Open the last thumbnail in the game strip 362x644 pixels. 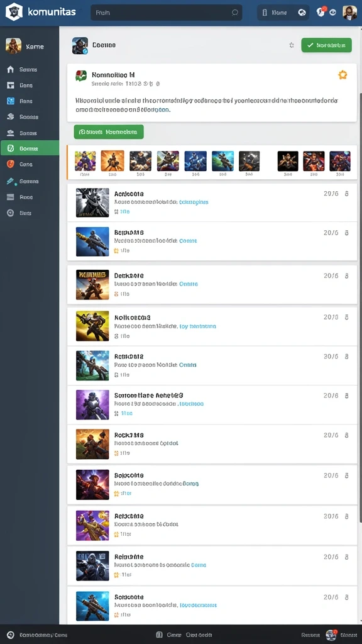(340, 161)
